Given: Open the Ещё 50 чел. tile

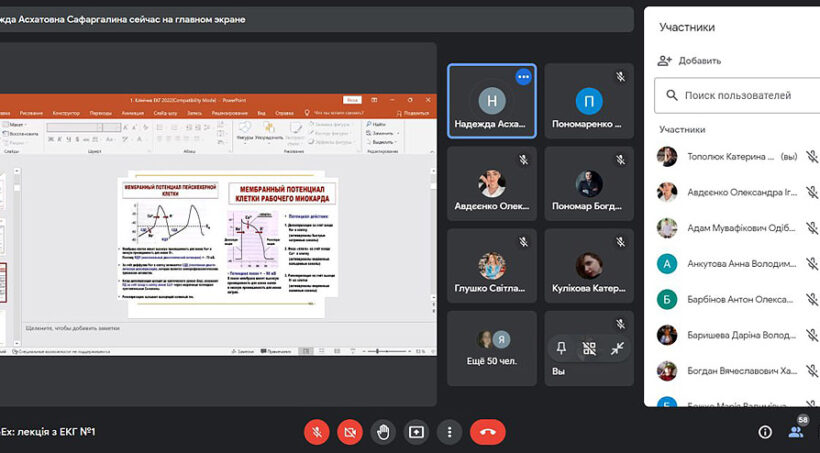Looking at the screenshot, I should (492, 348).
